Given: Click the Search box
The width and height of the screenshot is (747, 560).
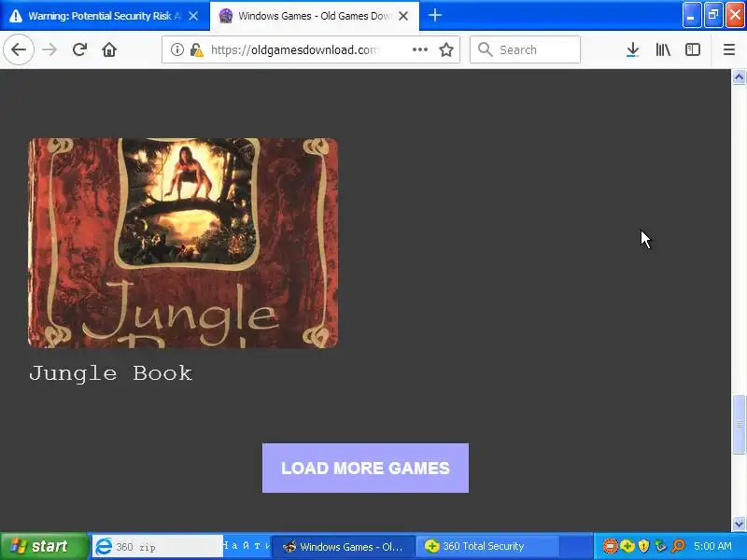Looking at the screenshot, I should [x=525, y=49].
